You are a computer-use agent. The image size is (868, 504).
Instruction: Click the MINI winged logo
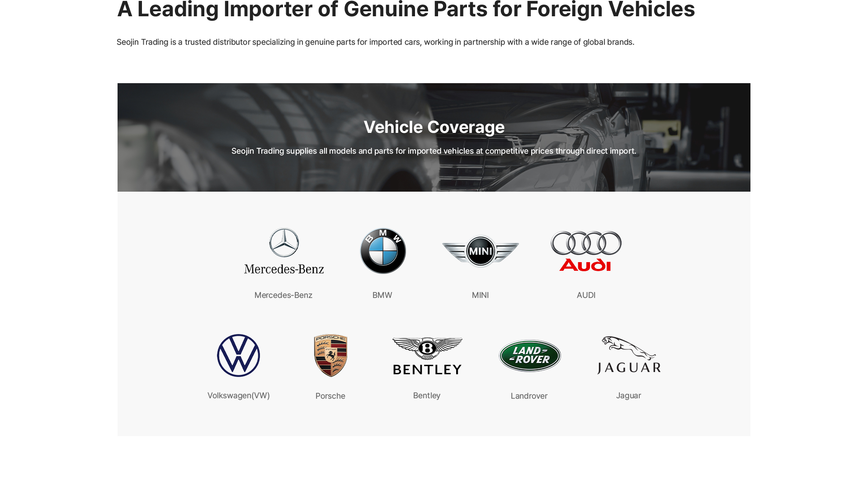point(481,251)
